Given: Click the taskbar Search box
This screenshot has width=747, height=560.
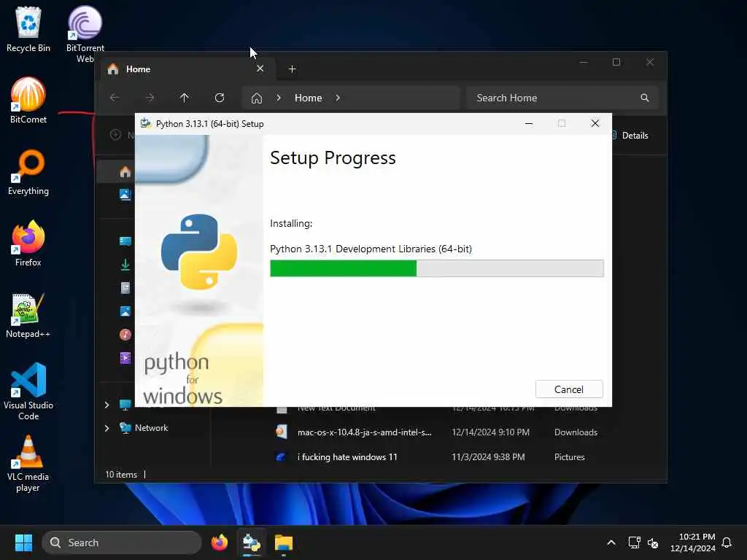Looking at the screenshot, I should [122, 542].
